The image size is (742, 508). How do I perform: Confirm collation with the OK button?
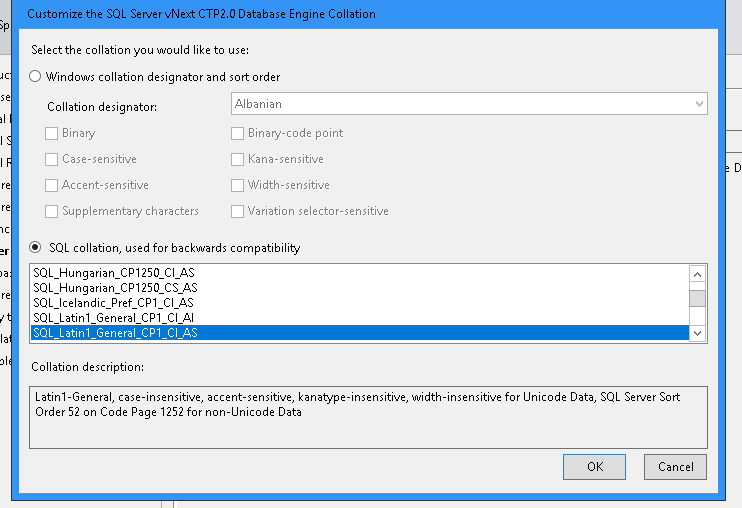(x=594, y=467)
